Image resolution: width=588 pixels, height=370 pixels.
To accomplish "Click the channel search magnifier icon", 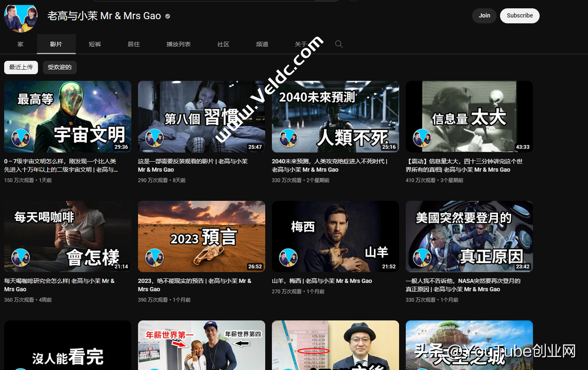I will (x=339, y=44).
